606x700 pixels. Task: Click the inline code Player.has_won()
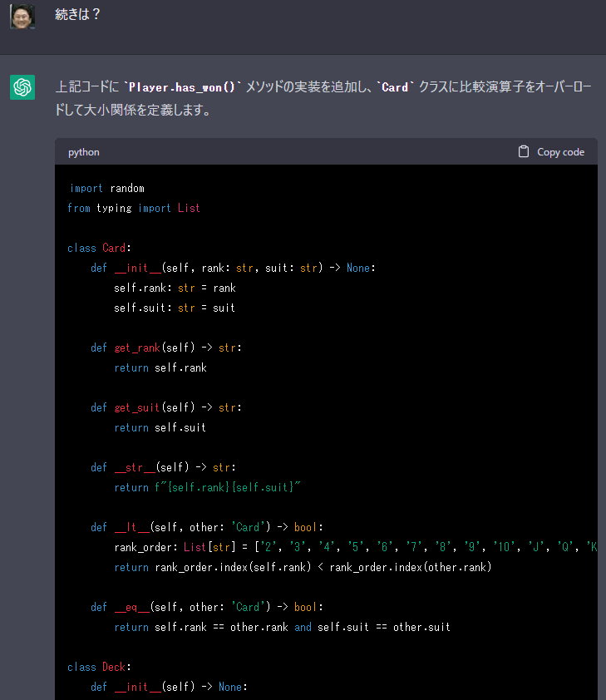[181, 87]
